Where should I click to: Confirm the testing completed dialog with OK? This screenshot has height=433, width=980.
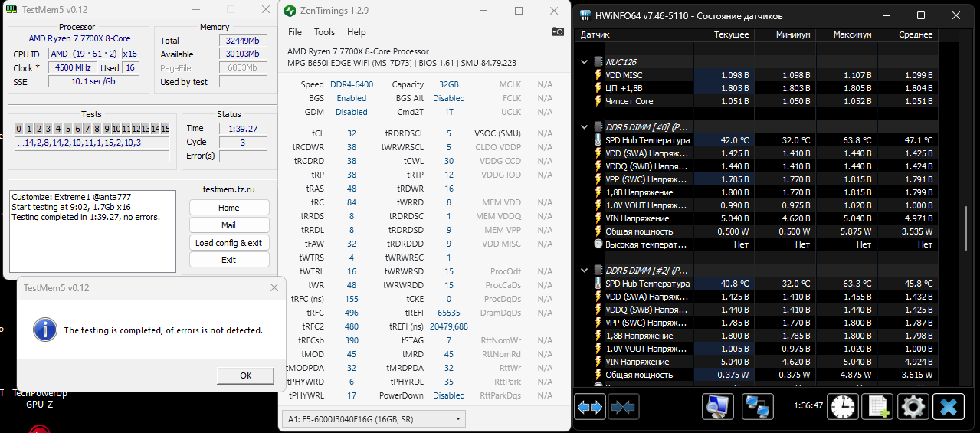[245, 376]
